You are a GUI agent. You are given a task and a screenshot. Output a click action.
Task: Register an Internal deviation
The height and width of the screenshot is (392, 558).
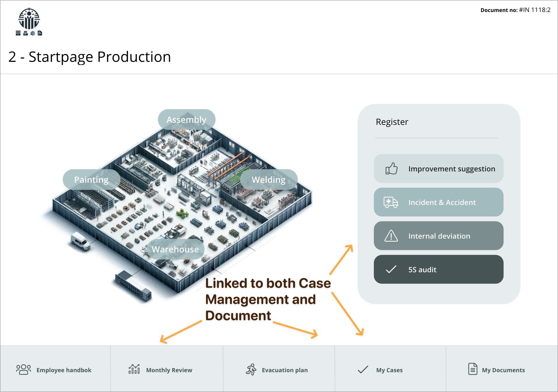[x=438, y=236]
